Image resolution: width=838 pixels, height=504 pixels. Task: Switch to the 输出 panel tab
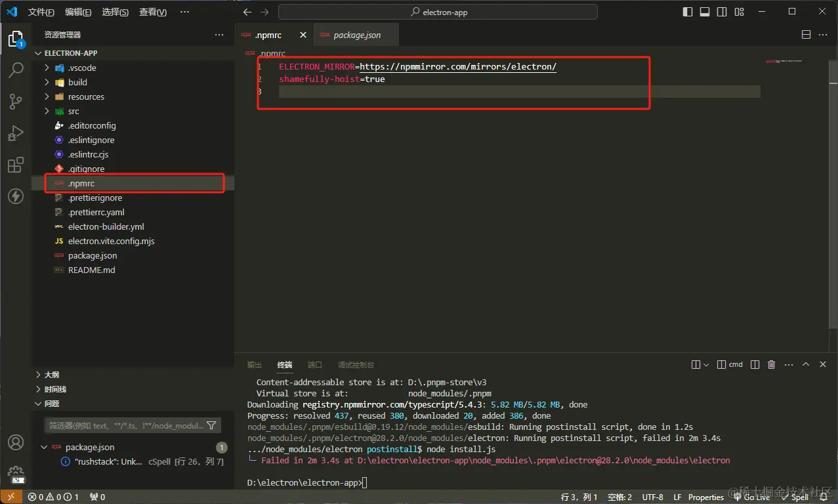(x=255, y=364)
